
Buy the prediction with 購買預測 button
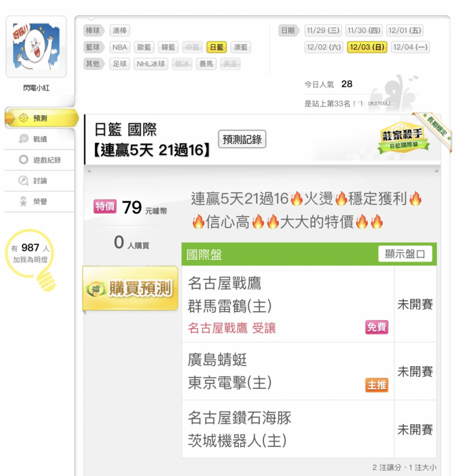(x=130, y=288)
